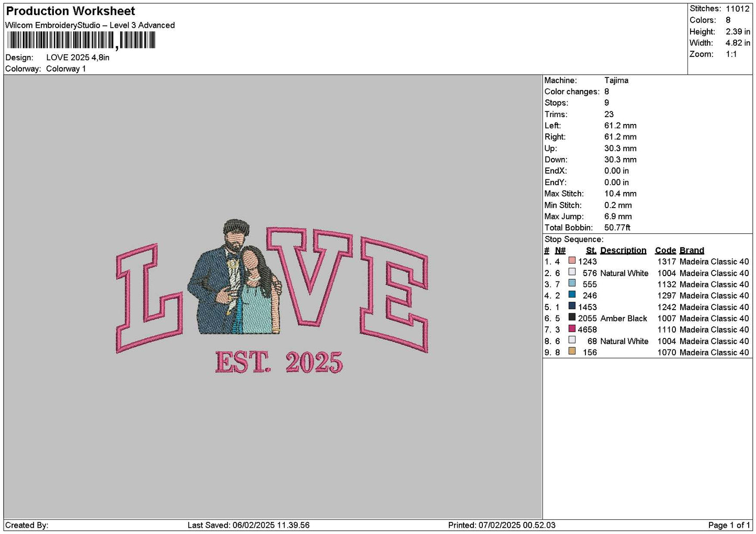756x534 pixels.
Task: Click code '1242' in the stop sequence
Action: [667, 307]
